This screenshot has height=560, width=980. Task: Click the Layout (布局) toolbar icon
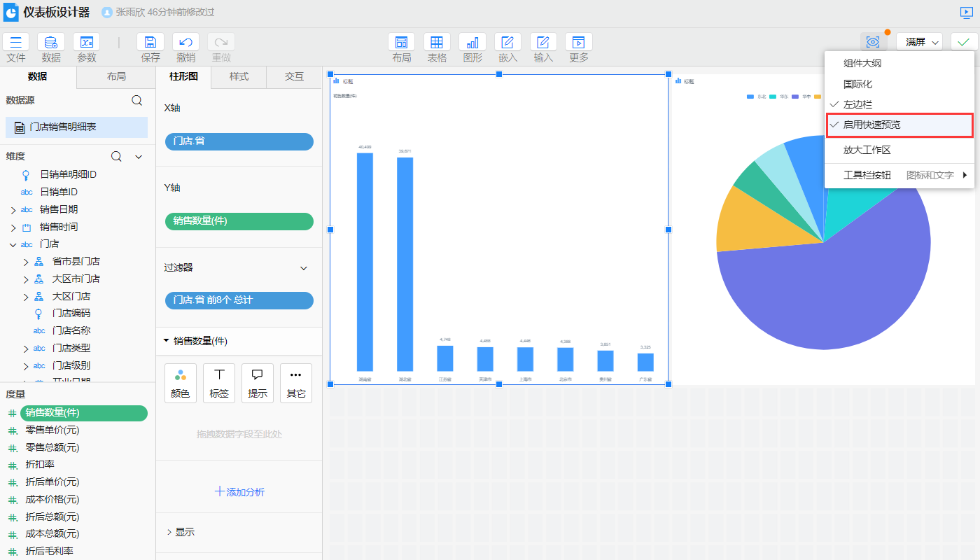401,43
